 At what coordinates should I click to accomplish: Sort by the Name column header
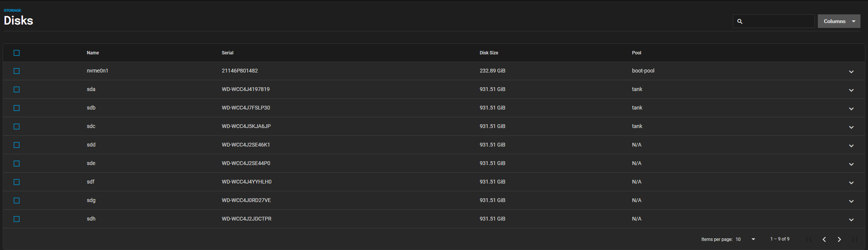pyautogui.click(x=93, y=53)
